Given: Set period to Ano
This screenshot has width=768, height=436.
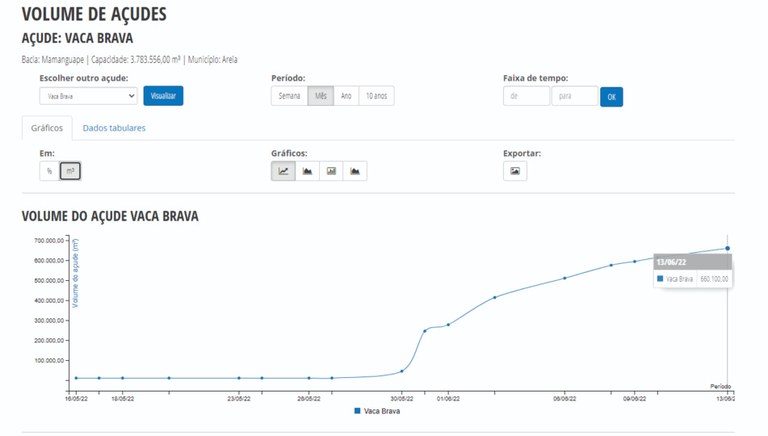Looking at the screenshot, I should 346,96.
